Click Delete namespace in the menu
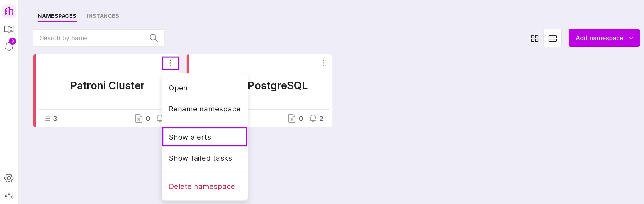The width and height of the screenshot is (644, 204). coord(201,186)
